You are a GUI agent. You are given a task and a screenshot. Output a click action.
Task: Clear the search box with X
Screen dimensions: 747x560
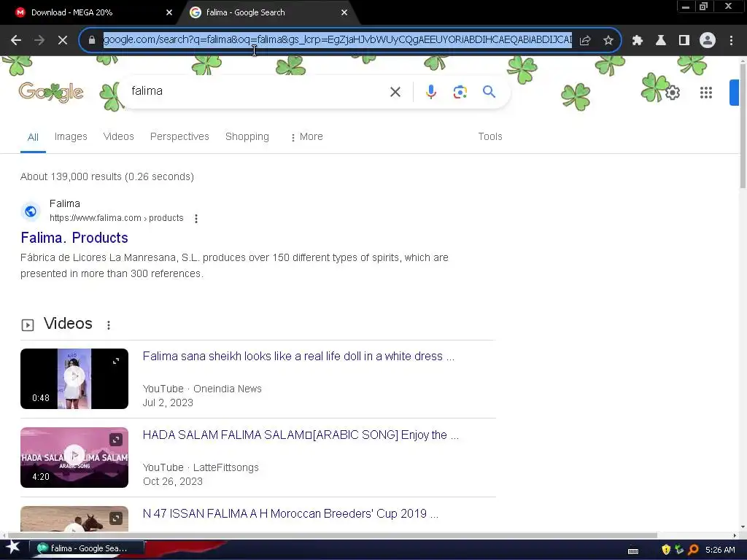coord(395,92)
